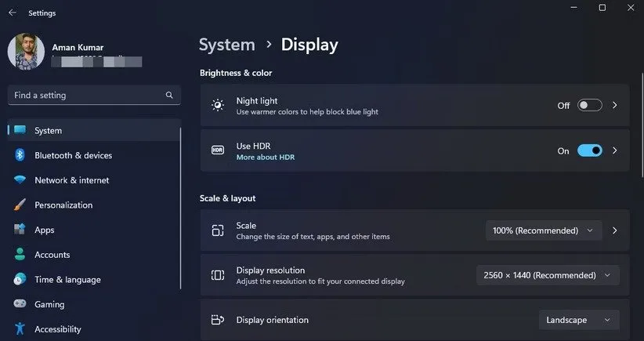Viewport: 644px width, 341px height.
Task: Select System in the sidebar
Action: (48, 131)
